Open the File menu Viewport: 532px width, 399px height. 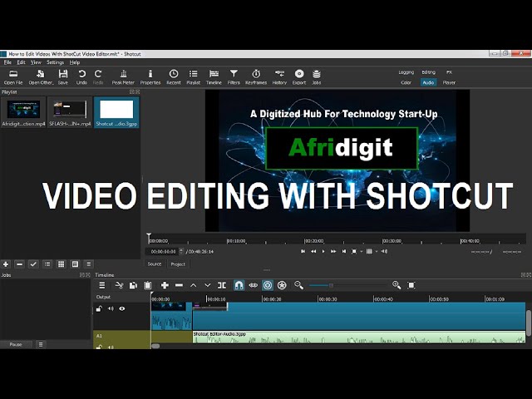7,62
